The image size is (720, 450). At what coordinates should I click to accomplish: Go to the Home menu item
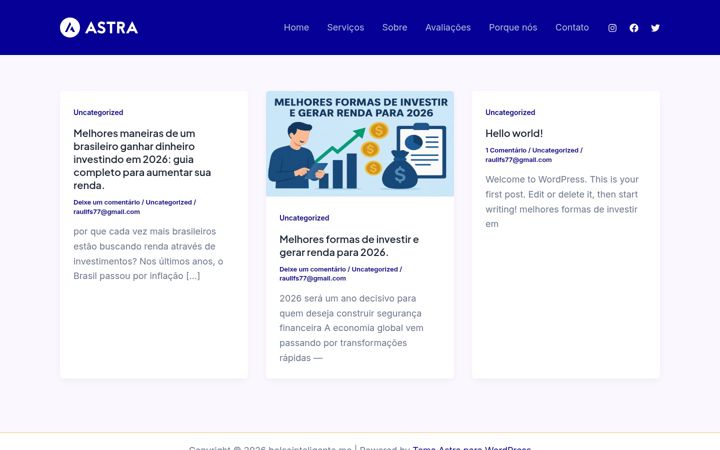(x=296, y=28)
